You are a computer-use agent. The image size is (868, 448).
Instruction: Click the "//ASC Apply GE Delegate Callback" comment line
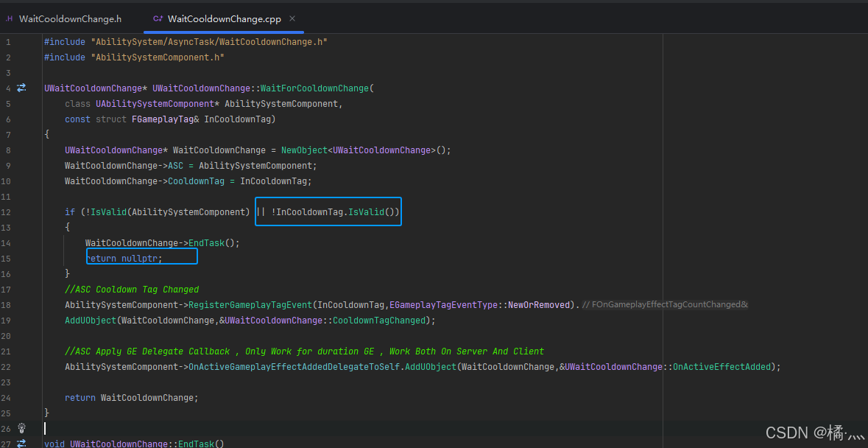pyautogui.click(x=305, y=351)
